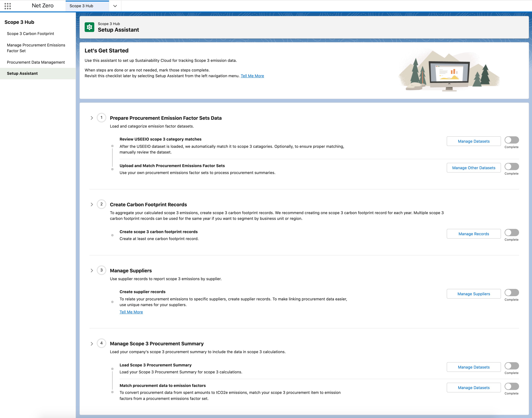
Task: Toggle Complete for Match procurement data step
Action: 512,386
